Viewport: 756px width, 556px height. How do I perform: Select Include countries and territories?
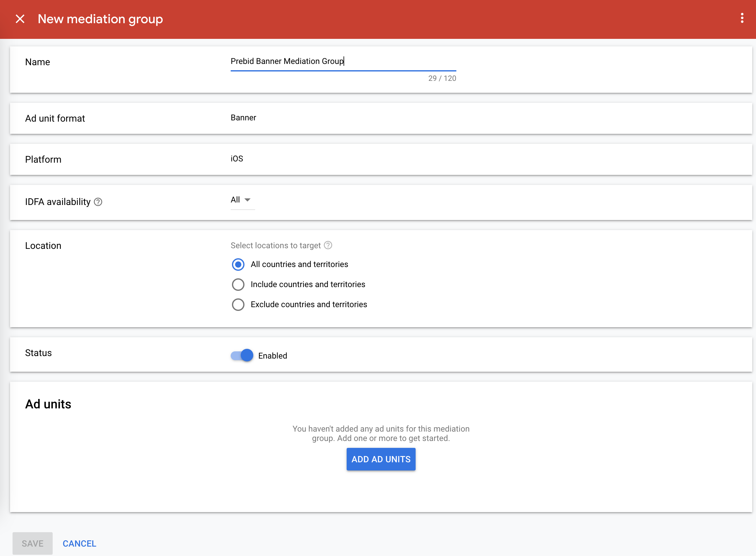click(238, 284)
